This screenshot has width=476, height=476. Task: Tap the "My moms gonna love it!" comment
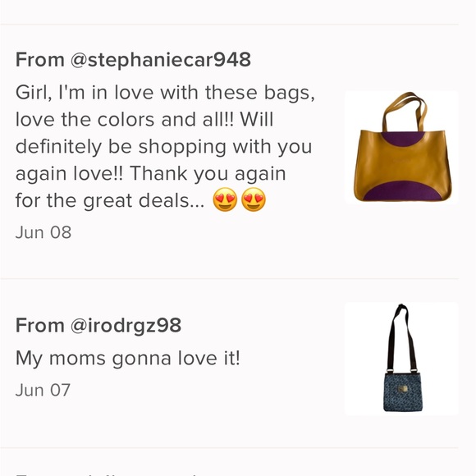coord(128,359)
